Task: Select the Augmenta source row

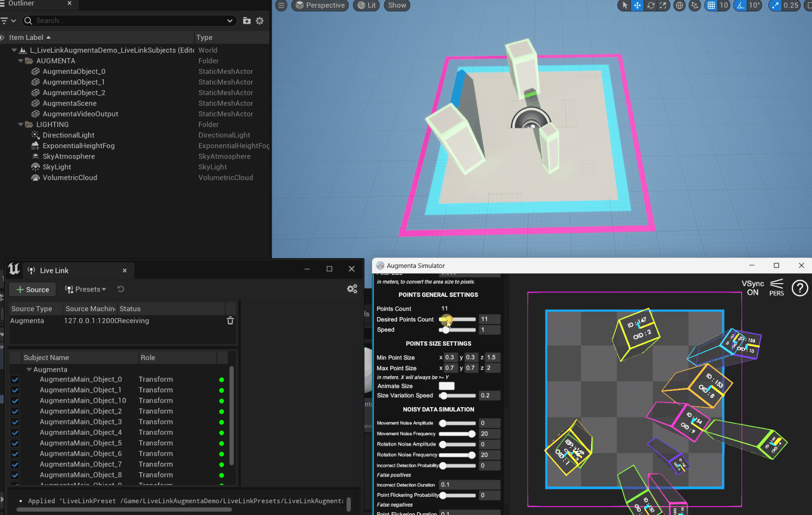Action: pyautogui.click(x=123, y=321)
